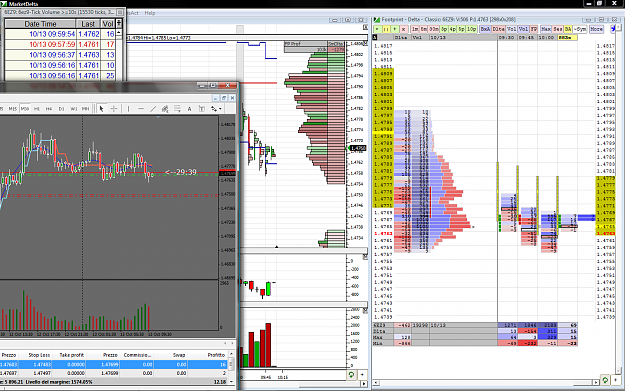
Task: Click the play button in Footprint toolbar
Action: click(377, 29)
